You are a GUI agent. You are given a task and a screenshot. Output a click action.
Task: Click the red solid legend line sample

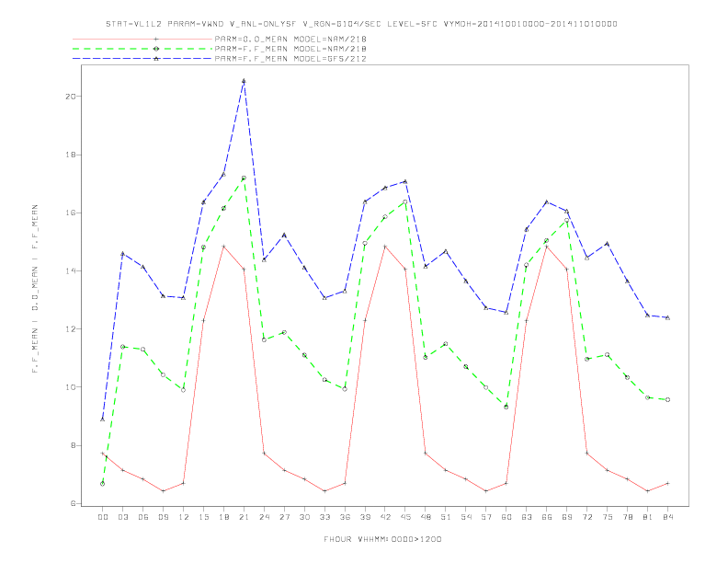[142, 39]
